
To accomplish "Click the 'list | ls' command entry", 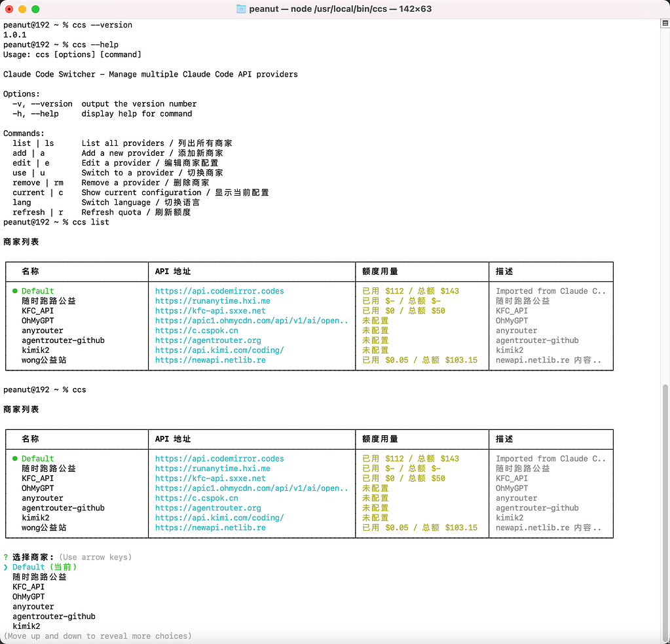I will pos(122,143).
